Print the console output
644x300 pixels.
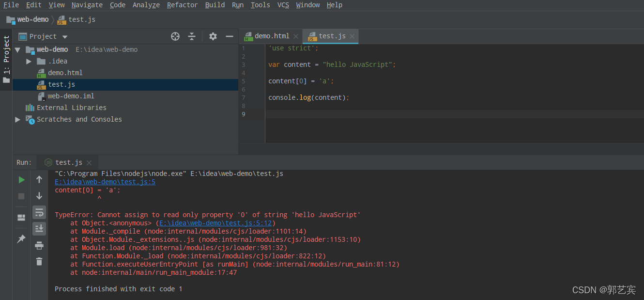point(39,246)
